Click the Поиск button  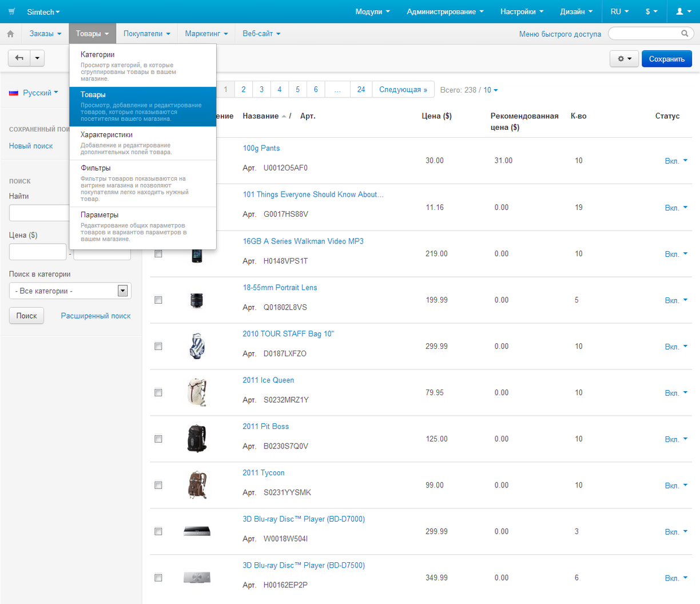(26, 316)
